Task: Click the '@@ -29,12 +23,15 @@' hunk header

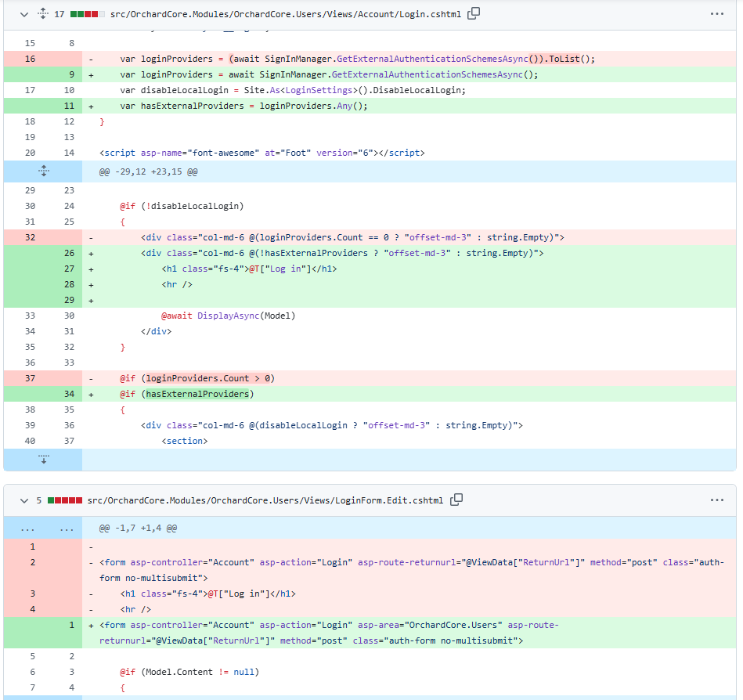Action: click(148, 171)
